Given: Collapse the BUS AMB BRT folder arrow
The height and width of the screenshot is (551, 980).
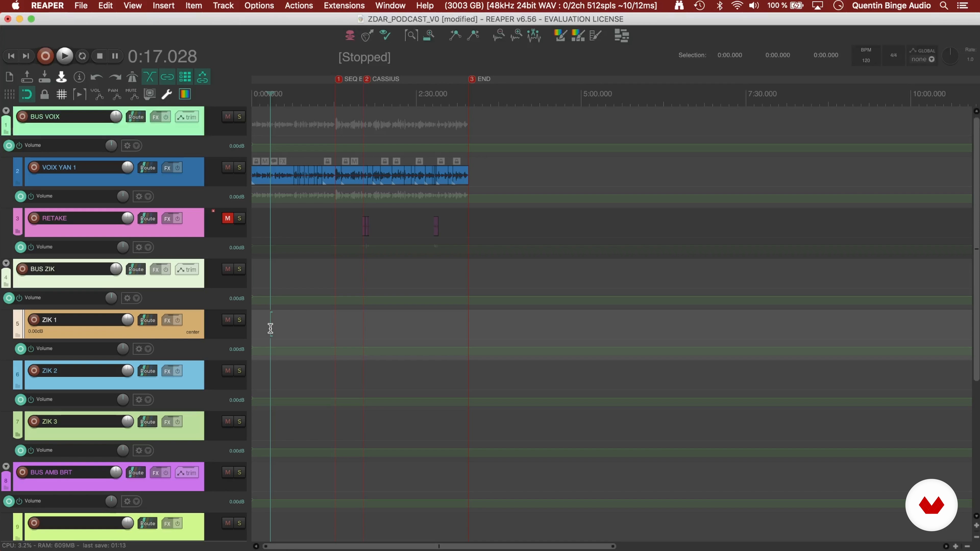Looking at the screenshot, I should click(x=6, y=467).
